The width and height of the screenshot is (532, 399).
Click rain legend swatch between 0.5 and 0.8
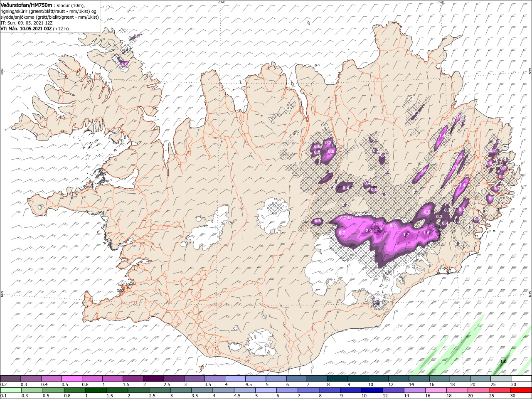click(53, 390)
